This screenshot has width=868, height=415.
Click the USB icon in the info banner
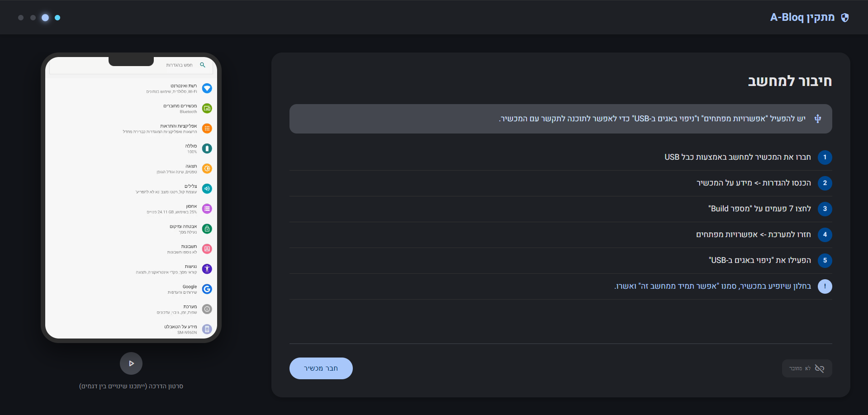(818, 119)
